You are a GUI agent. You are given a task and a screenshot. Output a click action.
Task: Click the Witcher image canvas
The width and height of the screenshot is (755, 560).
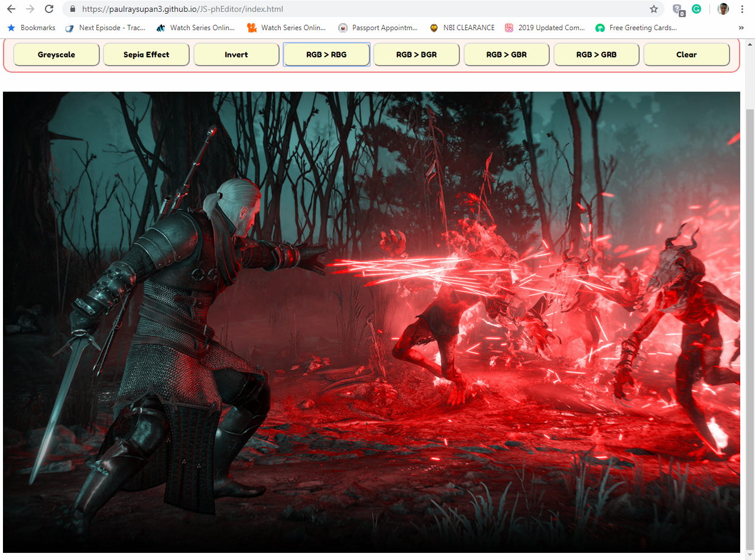pos(371,322)
